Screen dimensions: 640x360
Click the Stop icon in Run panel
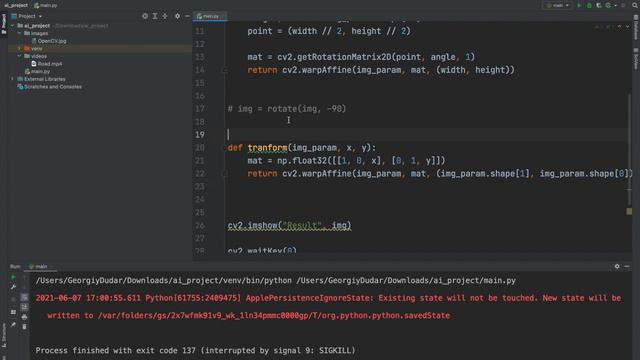pos(13,299)
